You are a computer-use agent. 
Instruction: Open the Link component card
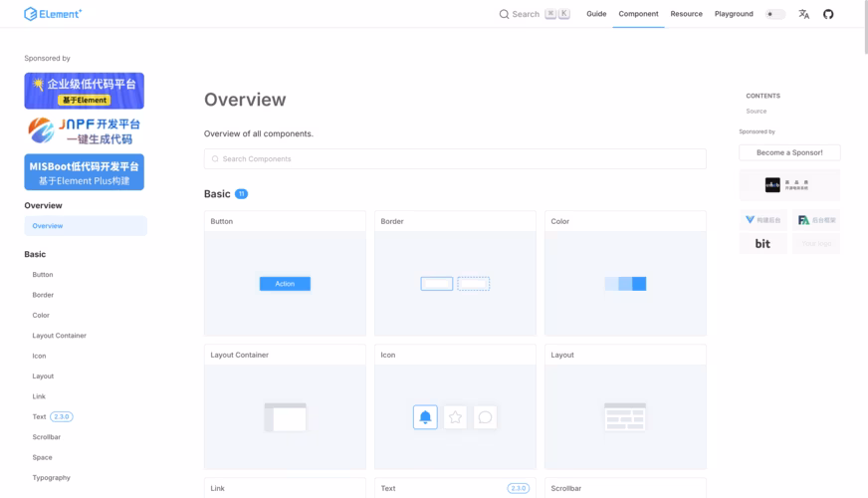[285, 488]
